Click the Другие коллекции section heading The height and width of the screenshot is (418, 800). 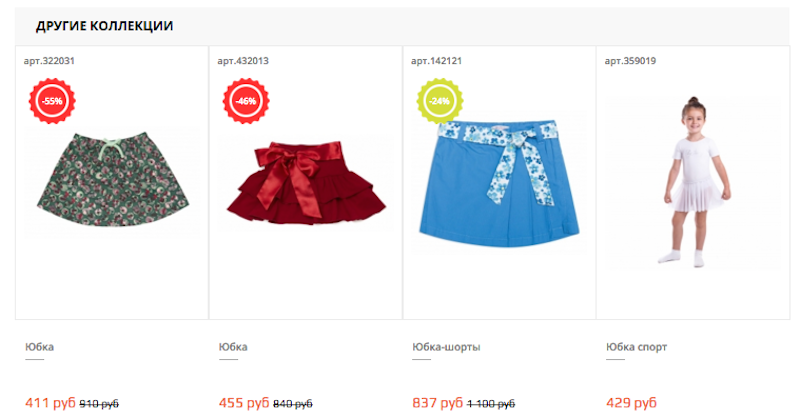[x=105, y=26]
